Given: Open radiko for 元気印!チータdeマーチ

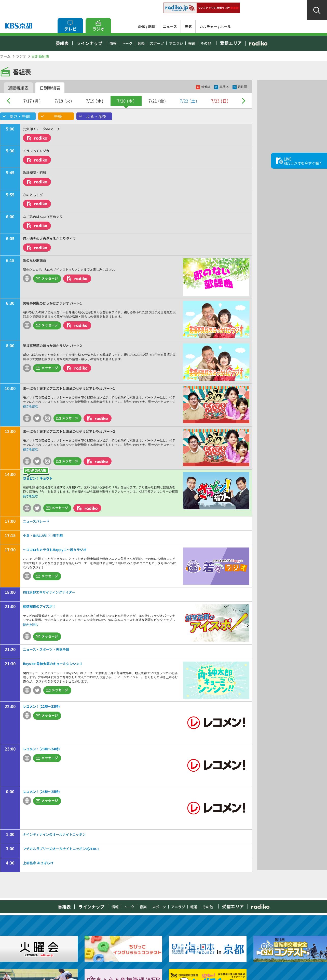Looking at the screenshot, I should point(37,138).
